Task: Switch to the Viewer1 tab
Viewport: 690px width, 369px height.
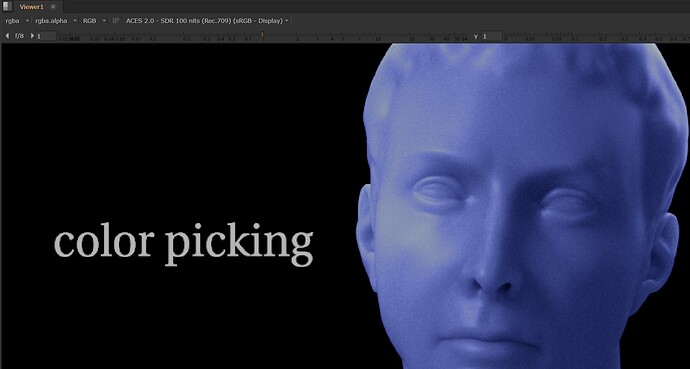Action: (31, 7)
